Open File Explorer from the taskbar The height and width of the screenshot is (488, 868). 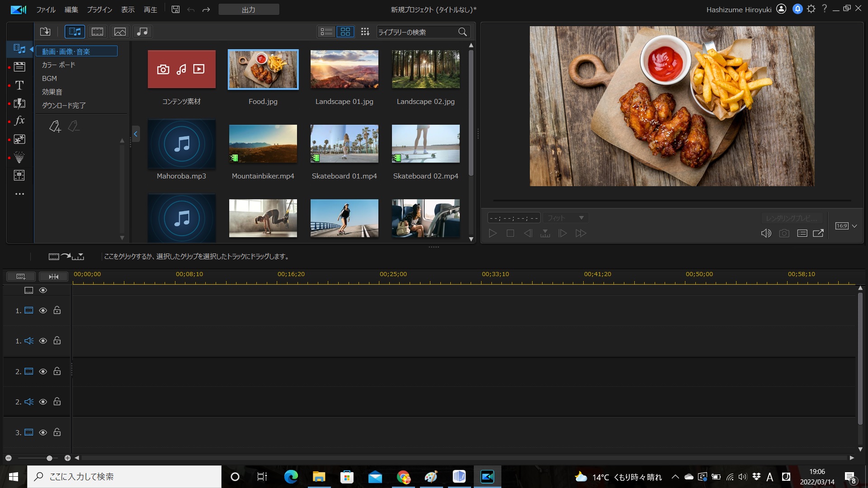pos(319,477)
